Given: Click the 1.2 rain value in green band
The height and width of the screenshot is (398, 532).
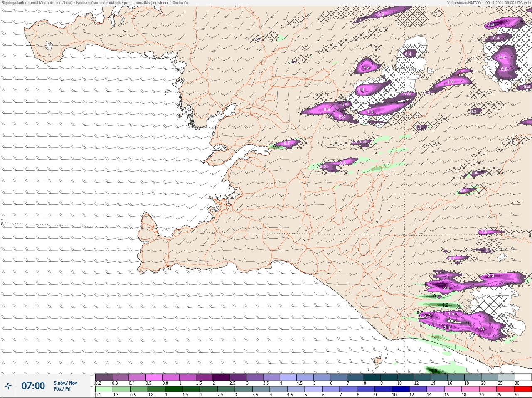Looking at the screenshot, I should (x=446, y=305).
